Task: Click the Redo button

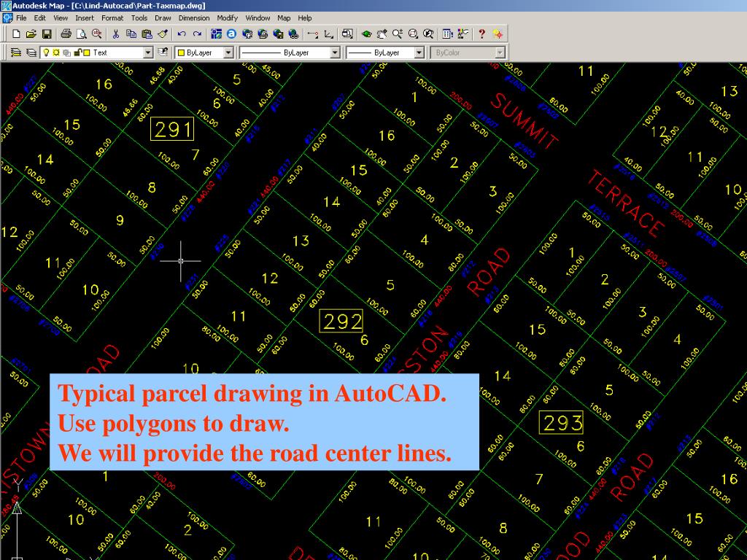Action: coord(196,34)
